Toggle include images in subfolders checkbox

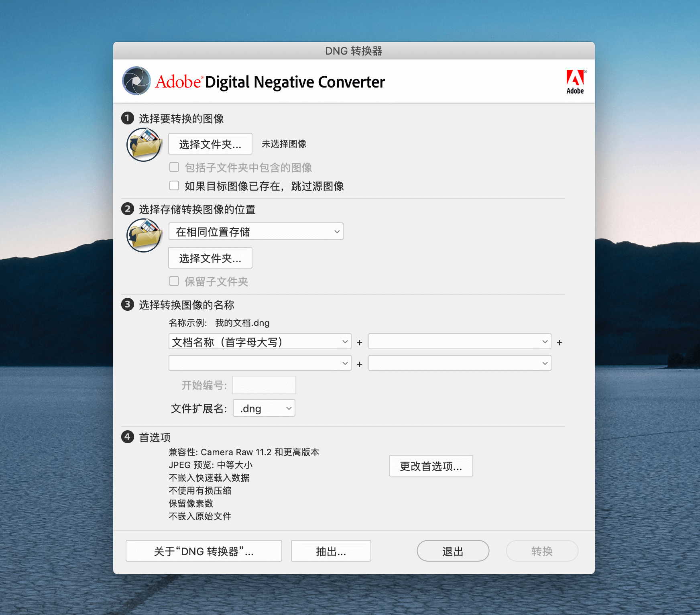point(174,167)
